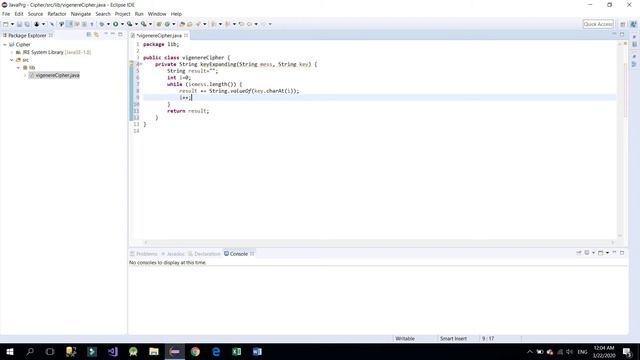The height and width of the screenshot is (360, 640).
Task: Click the Smart Insert status entry
Action: pyautogui.click(x=453, y=339)
